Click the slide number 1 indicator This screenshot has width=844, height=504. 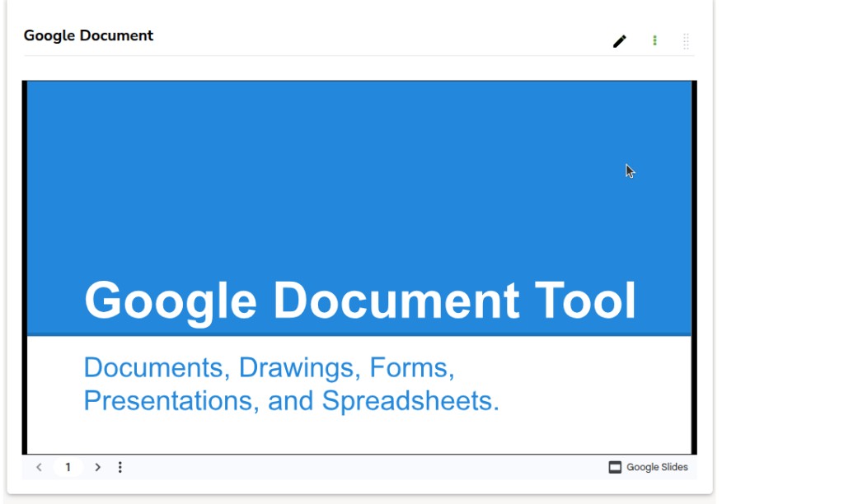[x=68, y=467]
